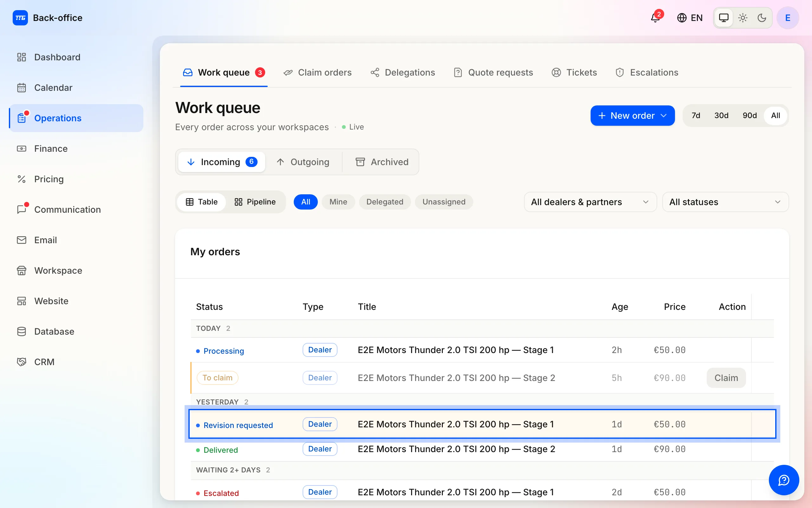The height and width of the screenshot is (508, 812).
Task: Open Finance in the sidebar
Action: click(x=76, y=149)
